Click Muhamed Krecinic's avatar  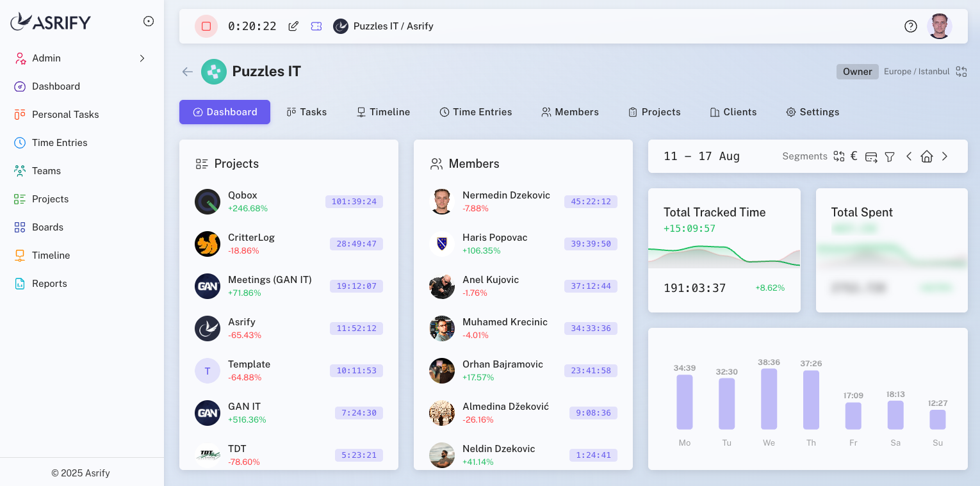click(x=442, y=328)
